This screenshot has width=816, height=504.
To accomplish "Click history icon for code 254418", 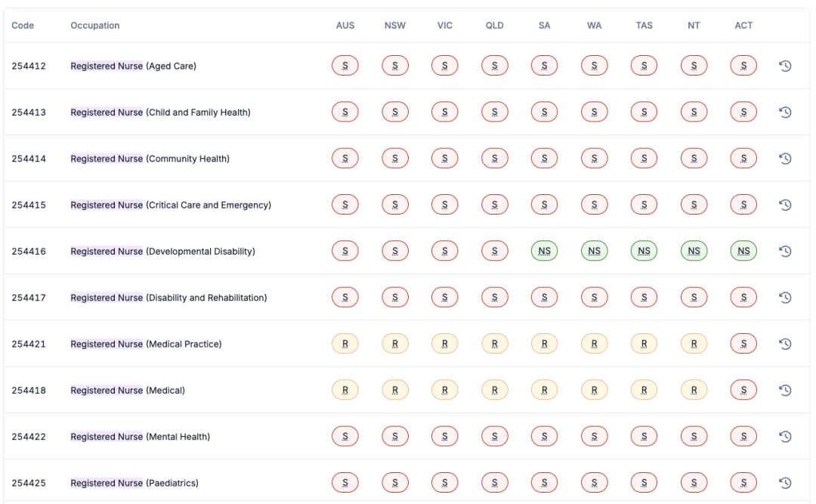I will click(x=785, y=391).
